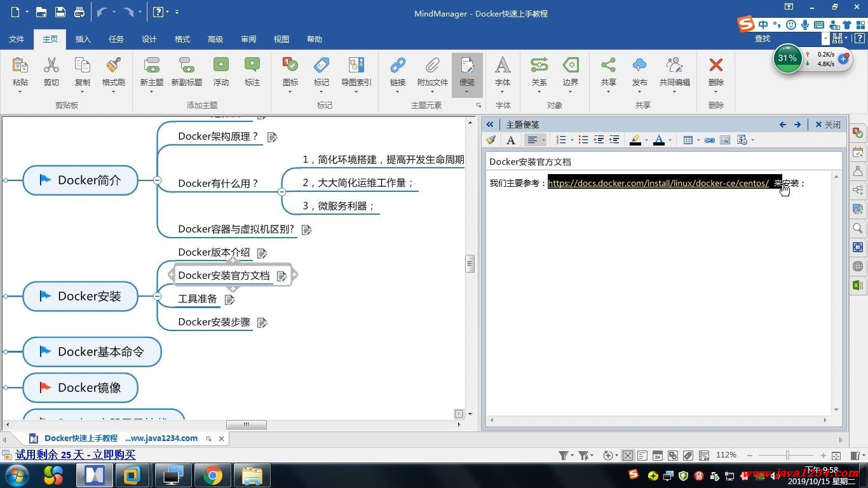The width and height of the screenshot is (868, 488).
Task: Click the docs.docker.com install hyperlink
Action: 658,184
